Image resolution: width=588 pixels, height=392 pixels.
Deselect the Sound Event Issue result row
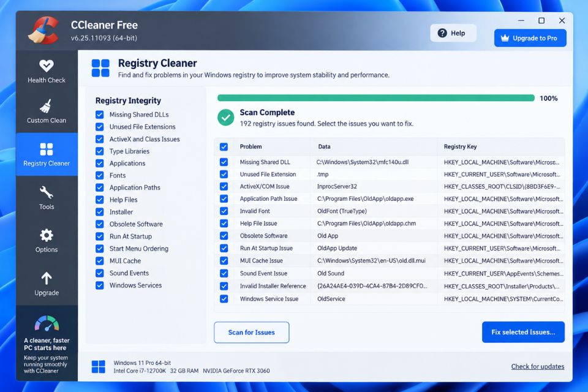[x=224, y=273]
